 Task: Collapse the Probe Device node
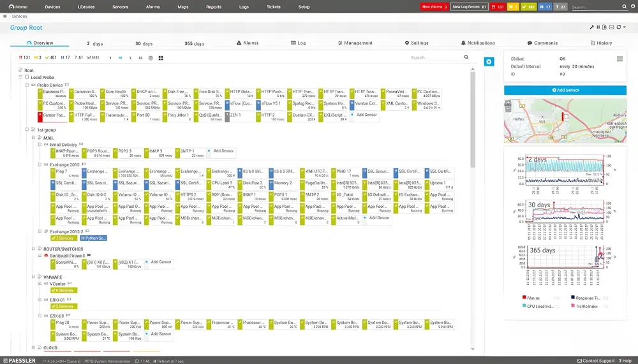(27, 85)
